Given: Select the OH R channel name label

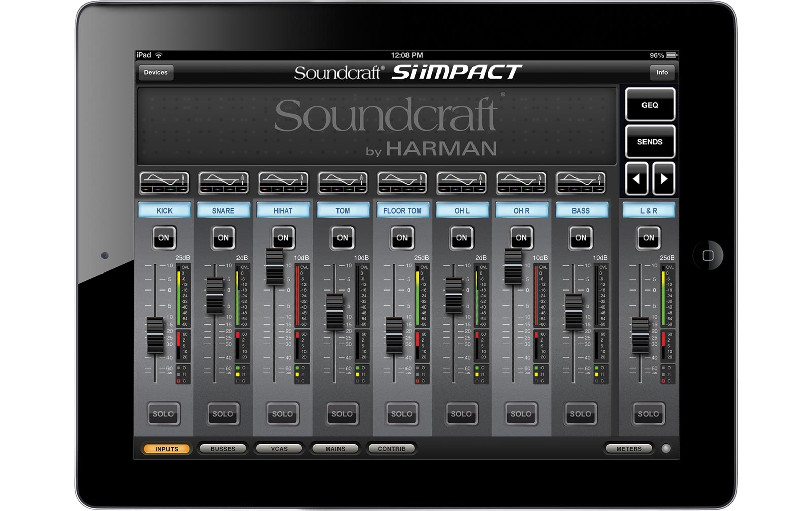Looking at the screenshot, I should click(522, 210).
